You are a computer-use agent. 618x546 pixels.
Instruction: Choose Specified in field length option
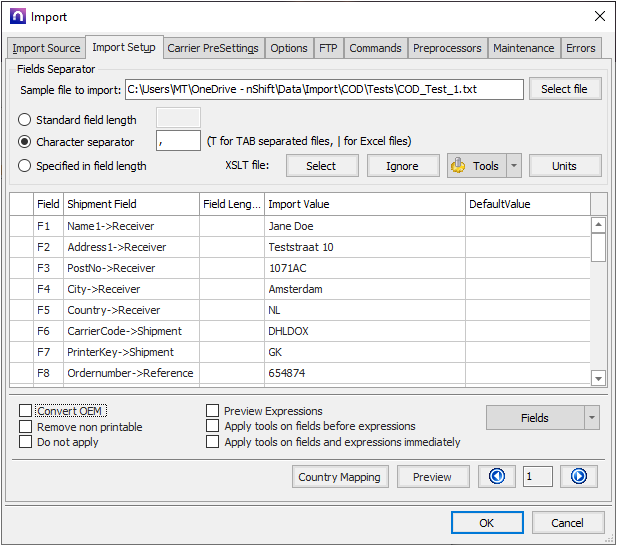click(x=26, y=166)
